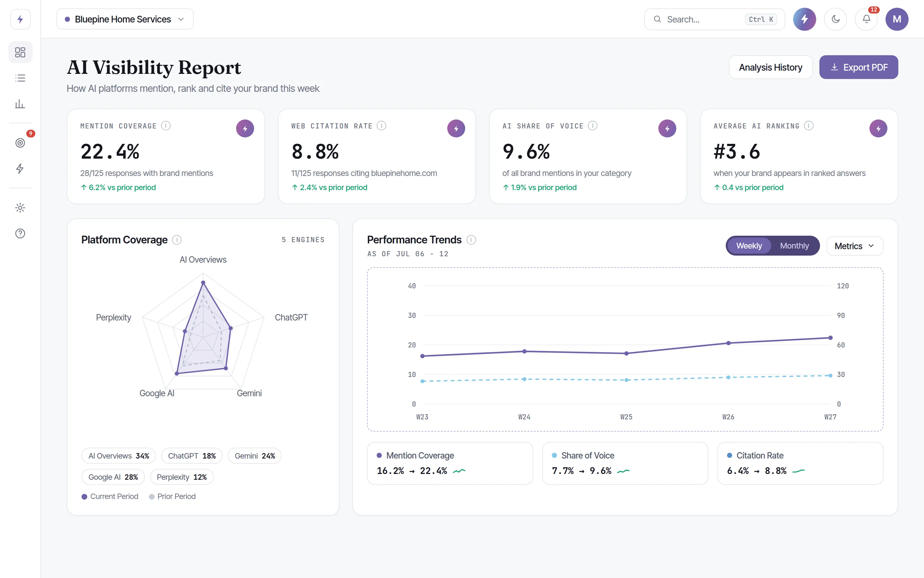Show info for Platform Coverage
Viewport: 924px width, 578px height.
[177, 240]
